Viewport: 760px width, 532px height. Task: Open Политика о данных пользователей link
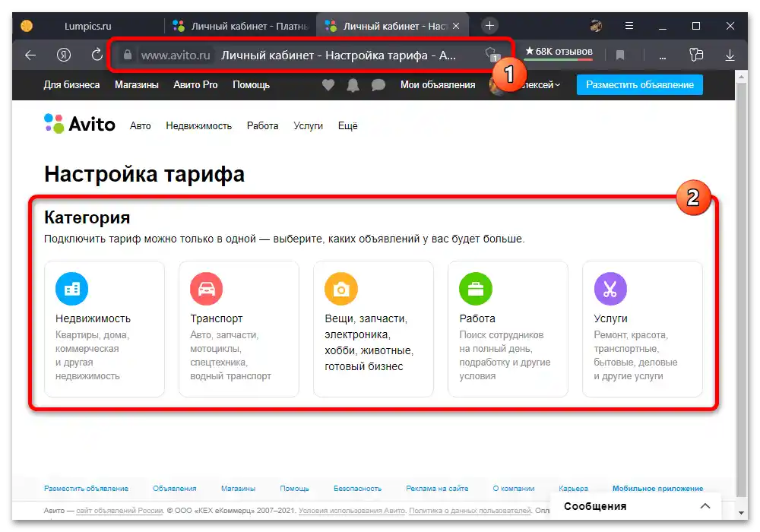tap(470, 510)
